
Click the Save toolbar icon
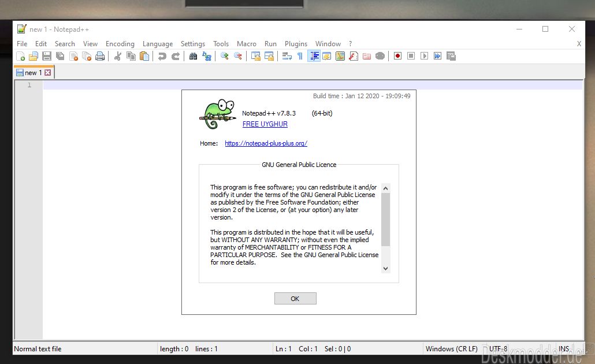(x=47, y=56)
